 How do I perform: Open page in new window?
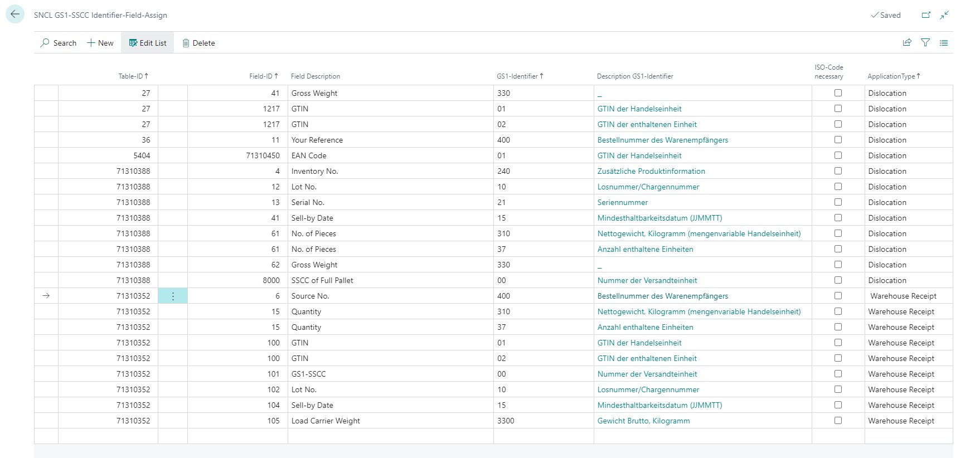pyautogui.click(x=926, y=15)
